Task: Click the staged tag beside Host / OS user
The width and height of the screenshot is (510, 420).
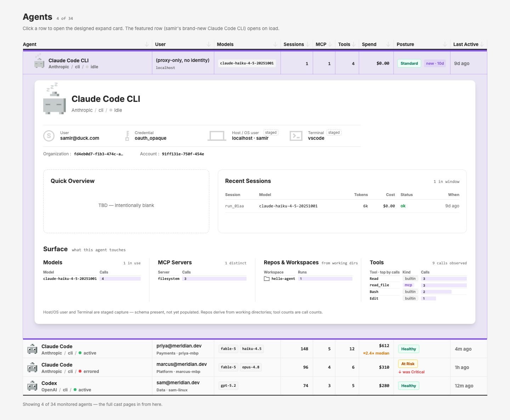Action: (x=271, y=133)
